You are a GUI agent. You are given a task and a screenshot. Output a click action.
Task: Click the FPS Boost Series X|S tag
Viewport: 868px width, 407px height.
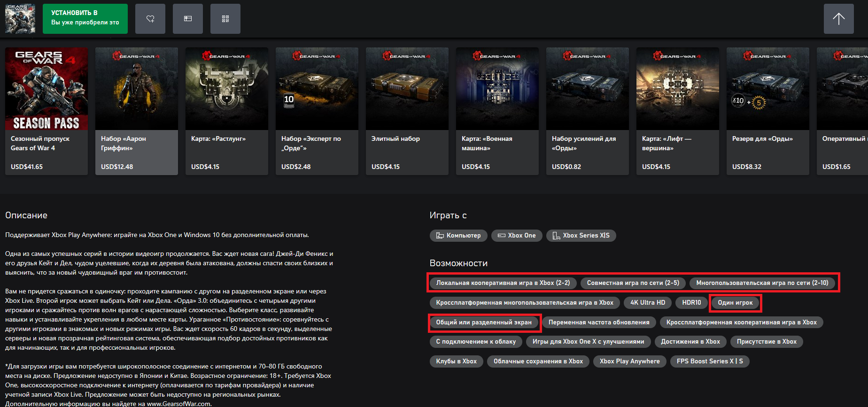pyautogui.click(x=710, y=361)
